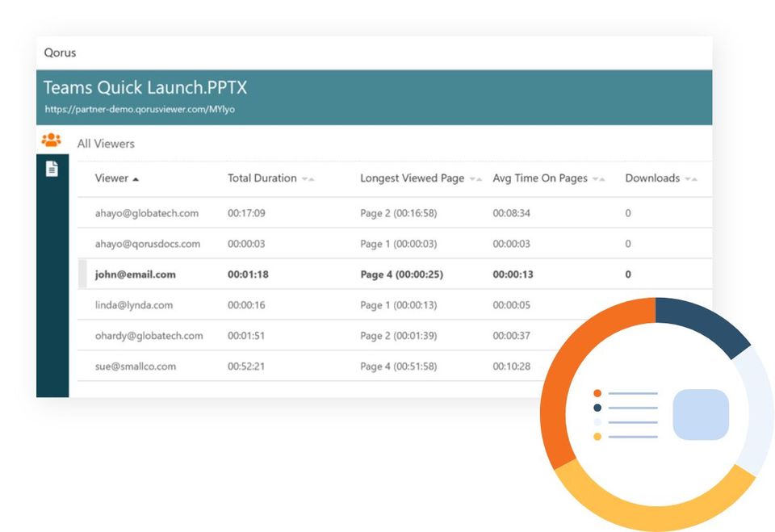Click the Teams Quick Launch.PPTX title
The image size is (775, 532).
[x=145, y=87]
